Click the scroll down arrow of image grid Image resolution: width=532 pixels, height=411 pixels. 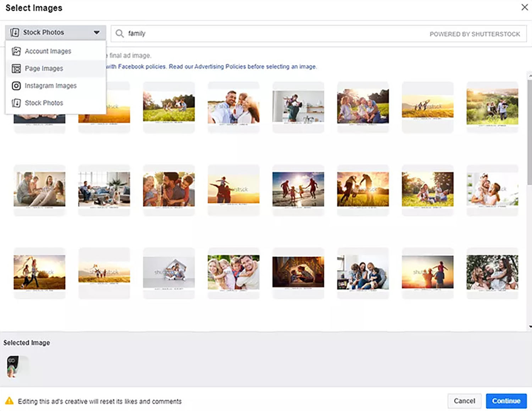click(530, 327)
